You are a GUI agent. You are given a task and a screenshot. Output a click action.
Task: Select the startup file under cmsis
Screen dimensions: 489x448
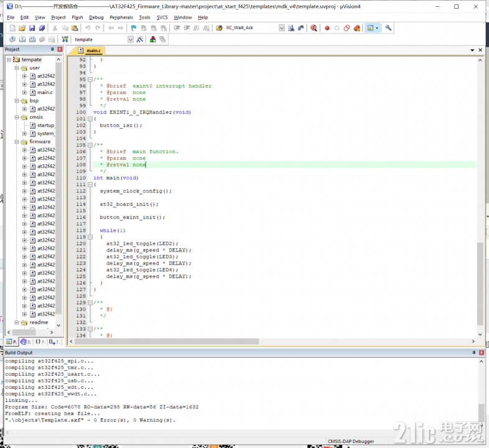[46, 126]
